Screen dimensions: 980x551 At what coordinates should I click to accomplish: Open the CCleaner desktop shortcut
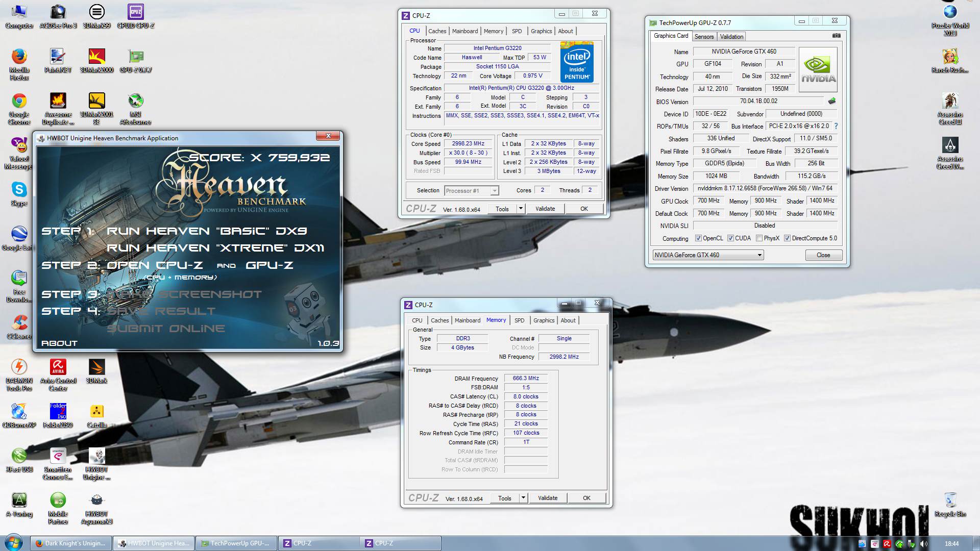pyautogui.click(x=19, y=327)
